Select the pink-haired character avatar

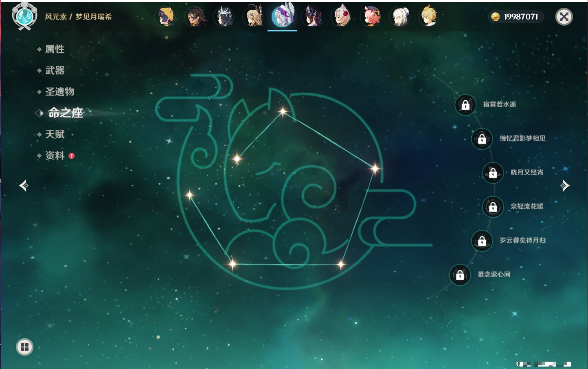pos(371,17)
